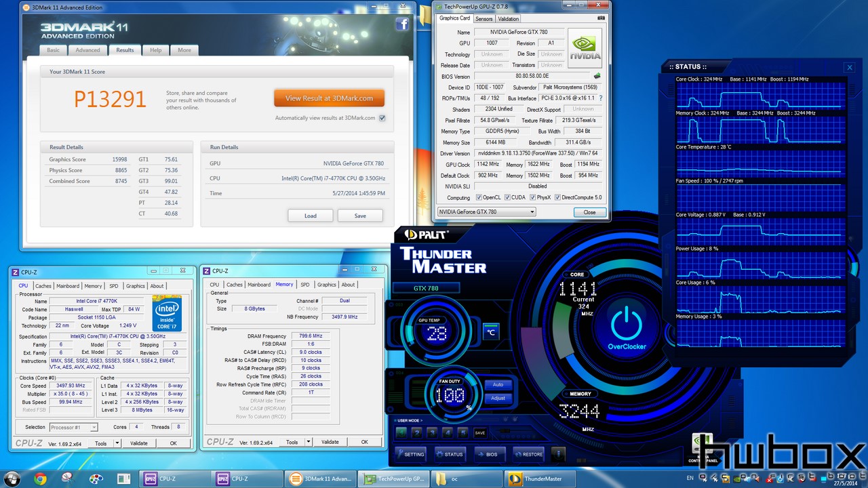Open the Windows Start orb
The width and height of the screenshot is (868, 488).
click(14, 479)
